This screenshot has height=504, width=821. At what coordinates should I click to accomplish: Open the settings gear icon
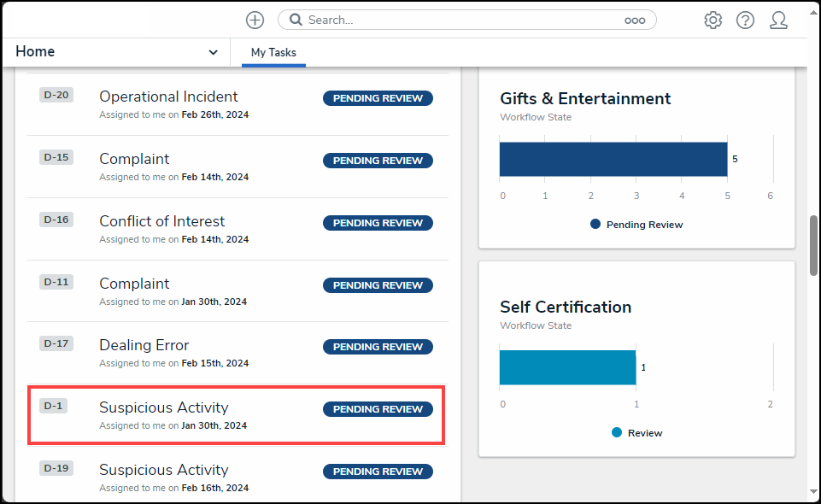tap(713, 20)
